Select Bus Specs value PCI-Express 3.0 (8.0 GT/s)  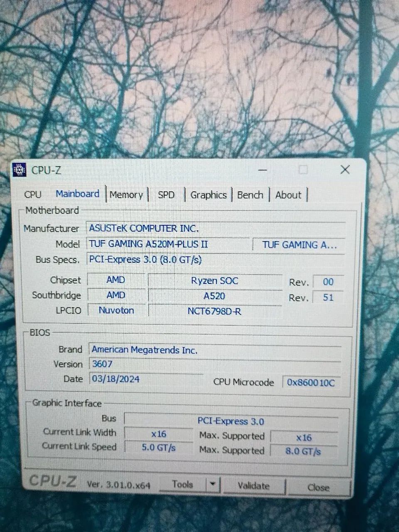[215, 260]
